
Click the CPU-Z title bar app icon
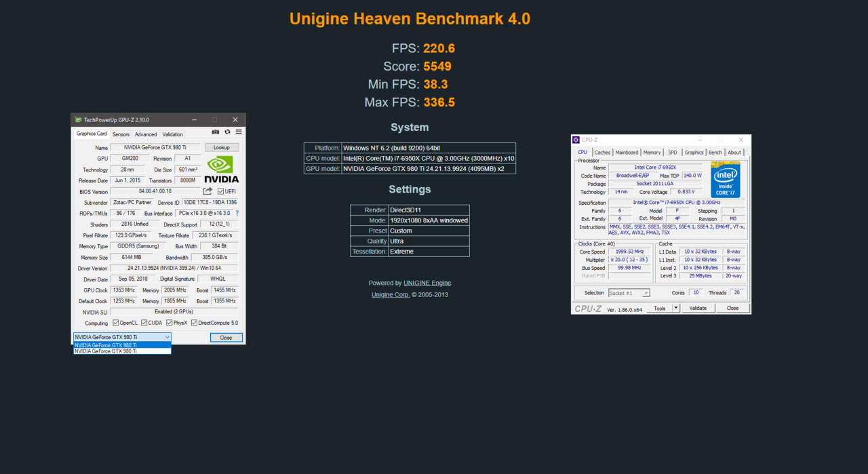coord(576,140)
